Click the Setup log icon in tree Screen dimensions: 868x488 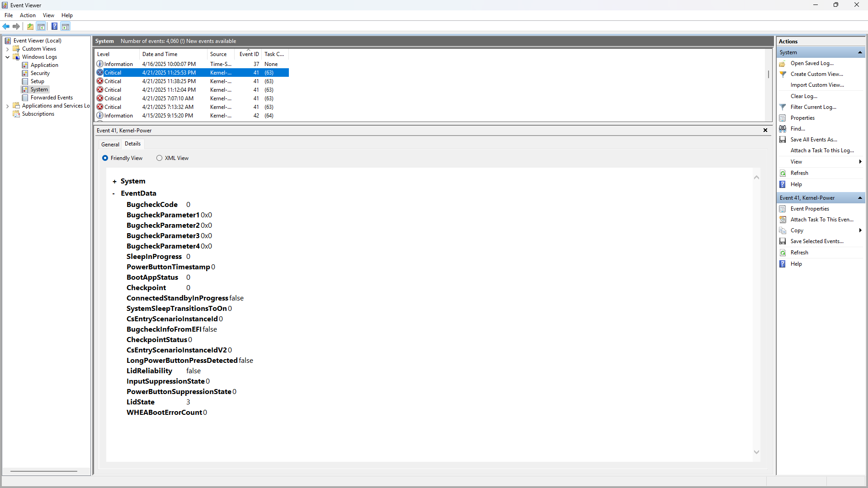(x=25, y=82)
